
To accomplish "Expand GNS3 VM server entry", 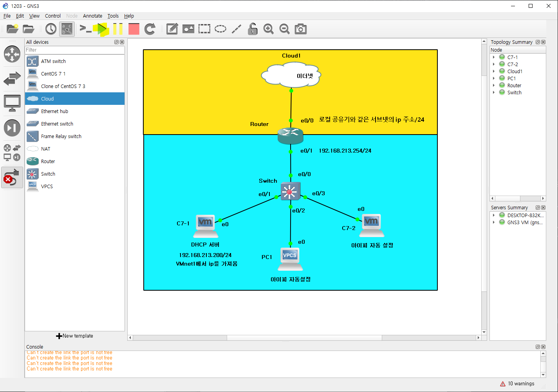I will click(x=494, y=223).
